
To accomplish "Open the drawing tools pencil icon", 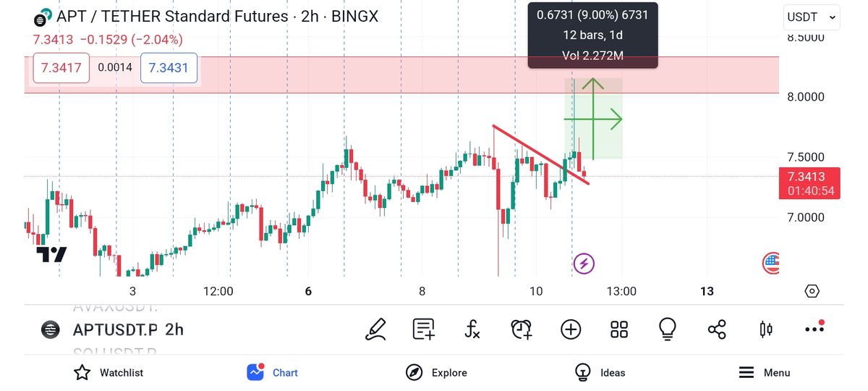I will point(376,329).
